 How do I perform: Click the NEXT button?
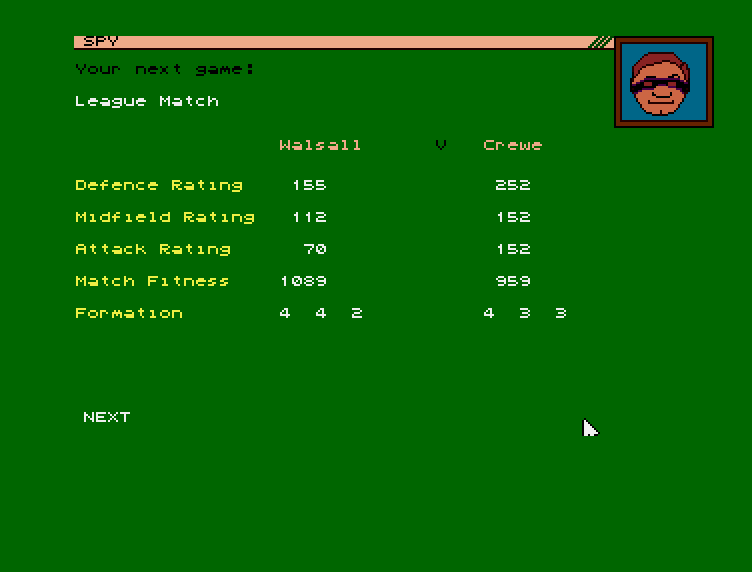pos(106,417)
